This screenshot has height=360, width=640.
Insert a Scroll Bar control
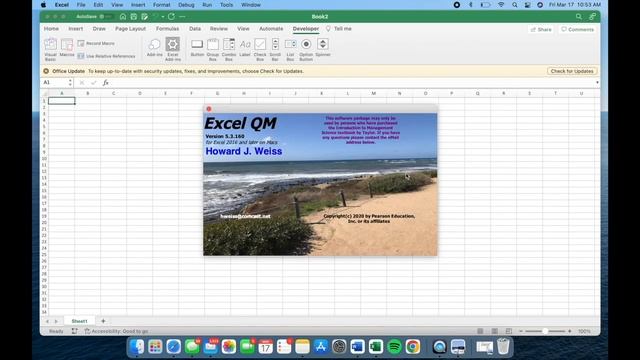[275, 49]
